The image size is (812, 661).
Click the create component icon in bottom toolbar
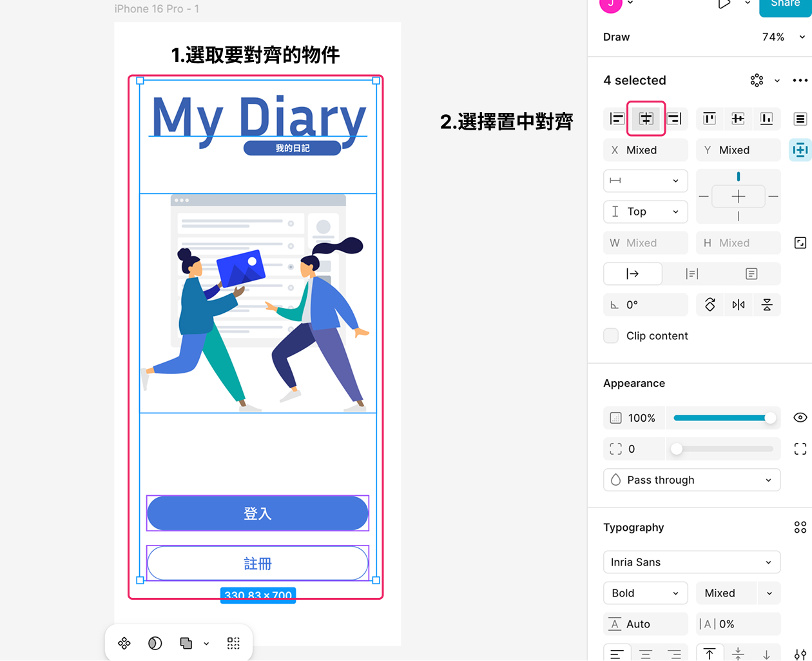124,643
